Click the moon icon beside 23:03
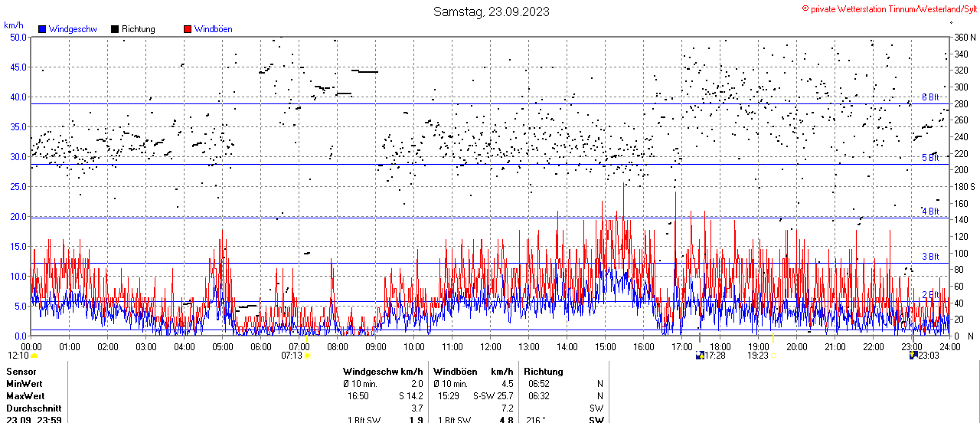The height and width of the screenshot is (423, 980). [x=913, y=356]
